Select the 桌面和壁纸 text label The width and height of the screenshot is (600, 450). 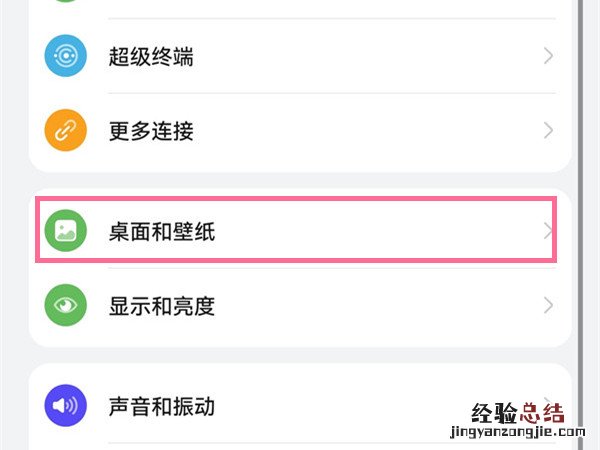(161, 232)
